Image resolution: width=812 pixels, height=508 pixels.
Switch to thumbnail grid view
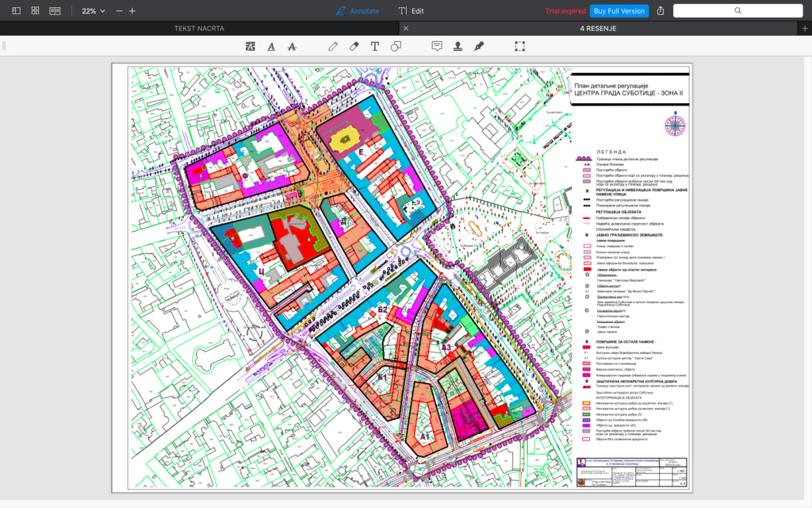[35, 11]
